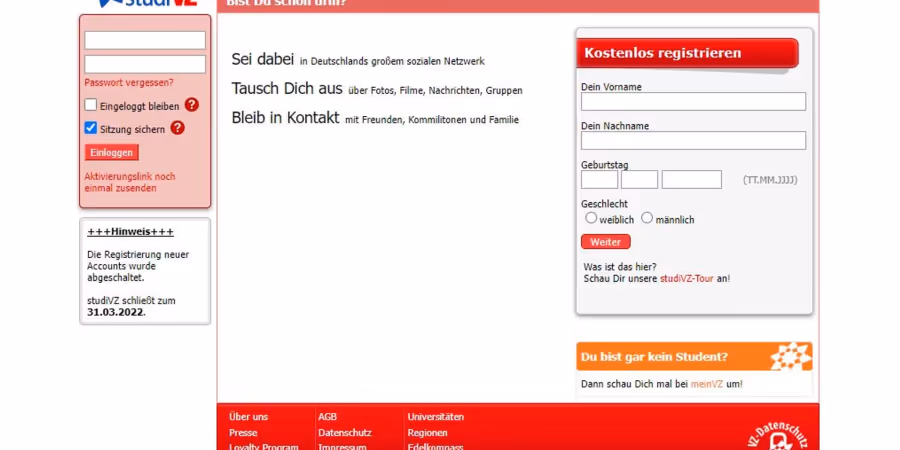Click the Dein Vorname input field

pyautogui.click(x=693, y=102)
